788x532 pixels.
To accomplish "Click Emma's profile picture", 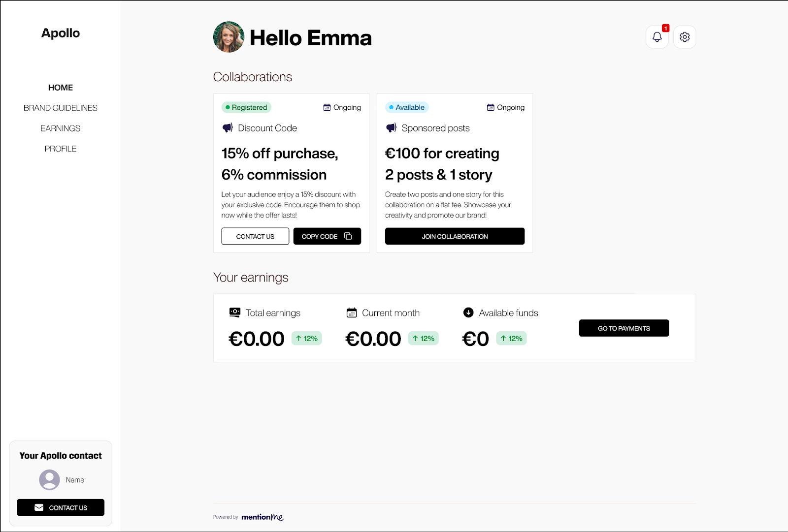I will tap(228, 37).
